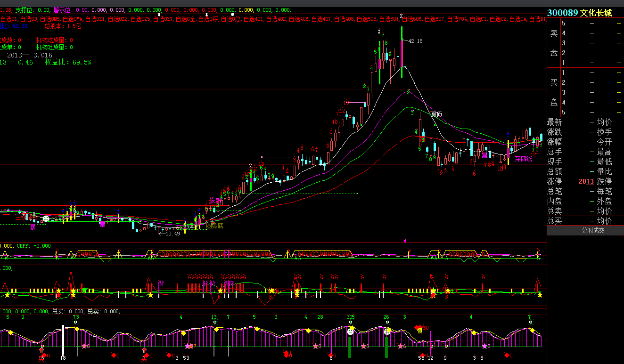Screen dimensions: 624x364
Task: Select the 自选0全 indicator tab
Action: coord(186,19)
